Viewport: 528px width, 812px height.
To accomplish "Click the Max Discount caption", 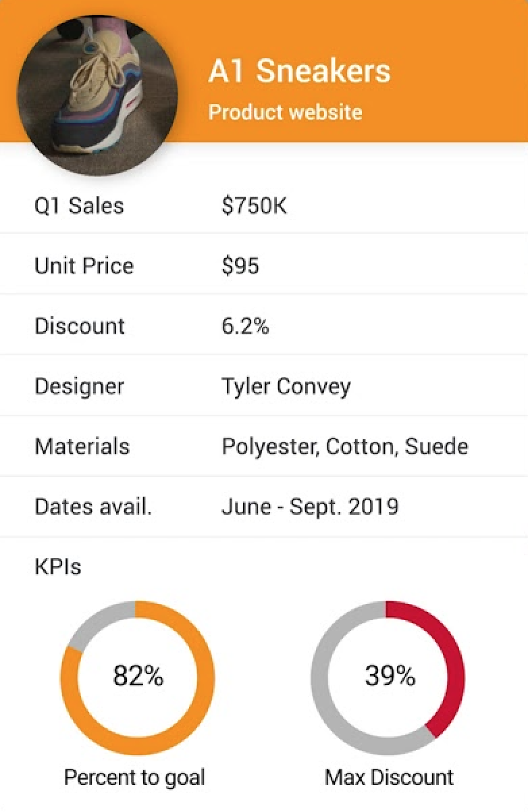I will (x=389, y=777).
